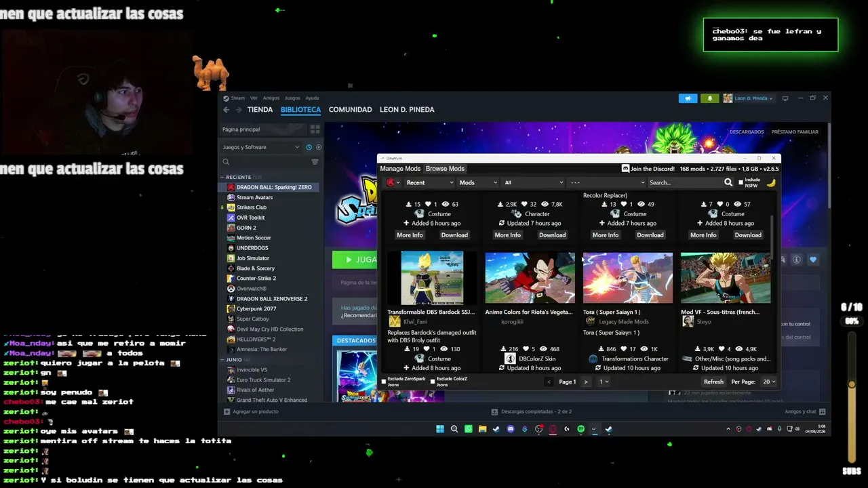Click the banana icon in Unverum toolbar
The width and height of the screenshot is (868, 488).
pyautogui.click(x=771, y=182)
